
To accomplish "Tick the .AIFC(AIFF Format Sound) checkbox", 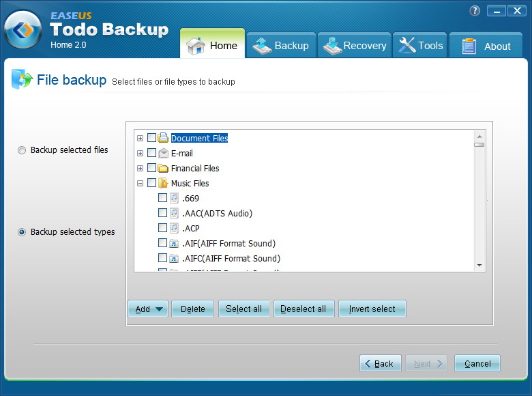I will pyautogui.click(x=162, y=258).
